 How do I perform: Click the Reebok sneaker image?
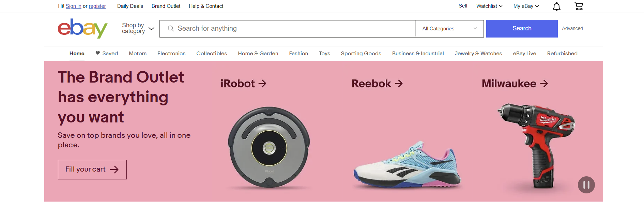pyautogui.click(x=407, y=164)
